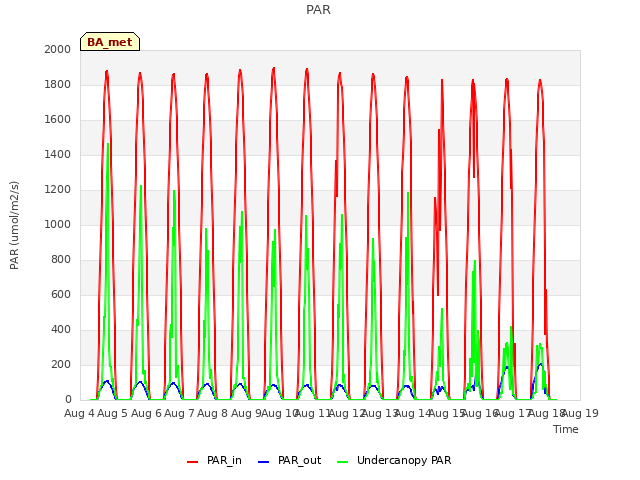Click the Time x-axis label
Image resolution: width=640 pixels, height=480 pixels.
coord(566,429)
